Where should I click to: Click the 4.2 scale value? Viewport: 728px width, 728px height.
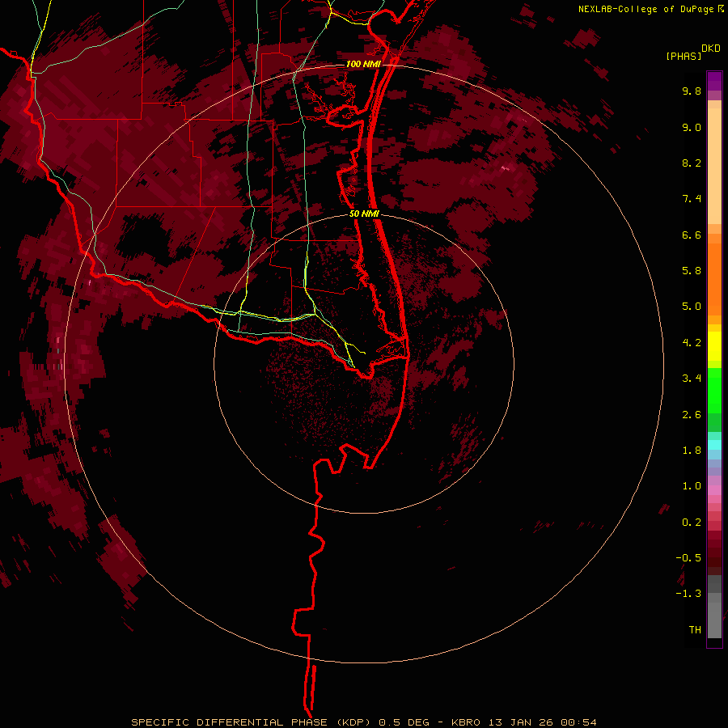pyautogui.click(x=692, y=343)
